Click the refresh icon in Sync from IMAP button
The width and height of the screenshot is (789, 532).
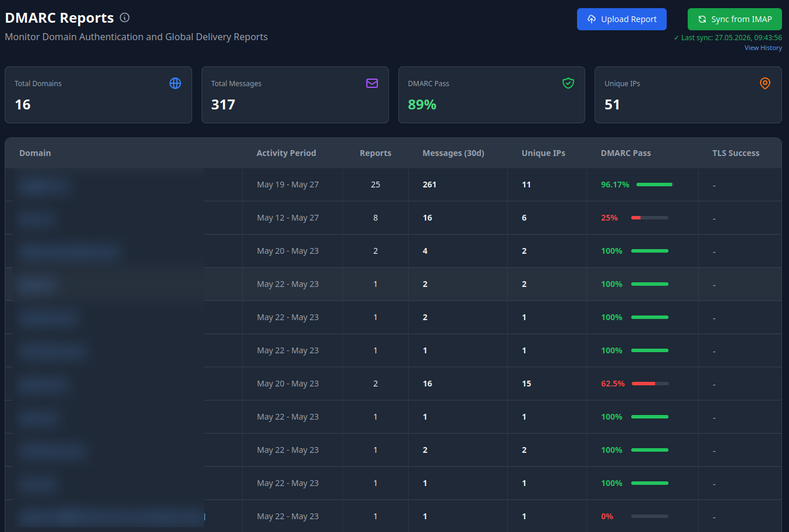(702, 19)
